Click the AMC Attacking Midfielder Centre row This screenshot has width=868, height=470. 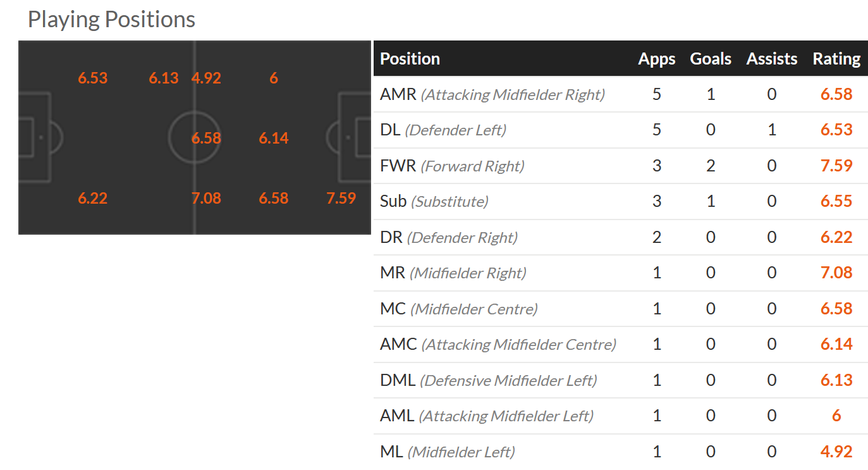coord(498,345)
